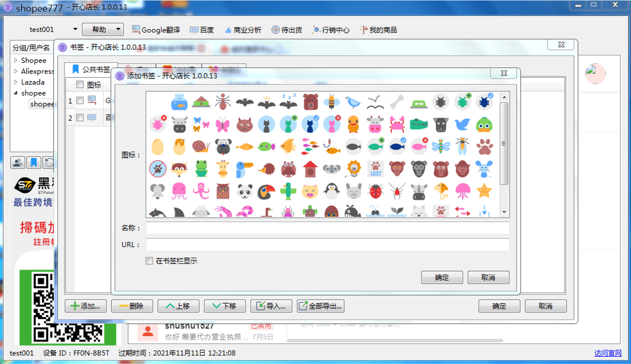
Task: Open the test001 account dropdown
Action: (x=75, y=30)
